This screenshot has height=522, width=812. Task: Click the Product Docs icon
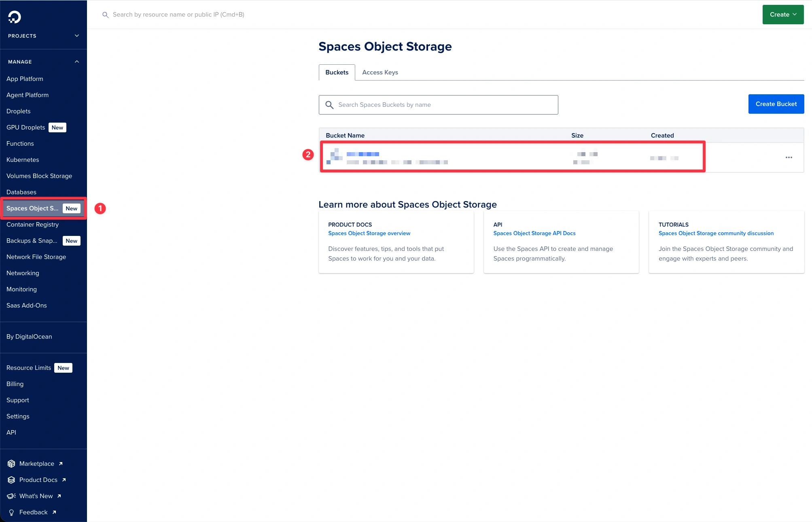tap(11, 480)
